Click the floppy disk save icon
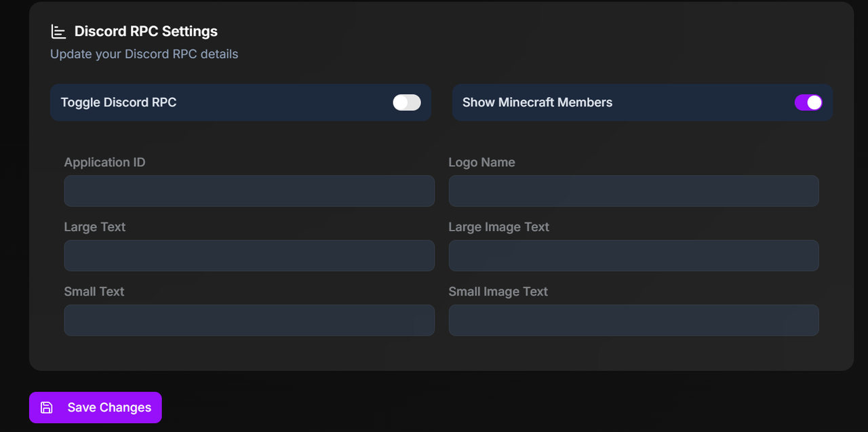 [47, 408]
